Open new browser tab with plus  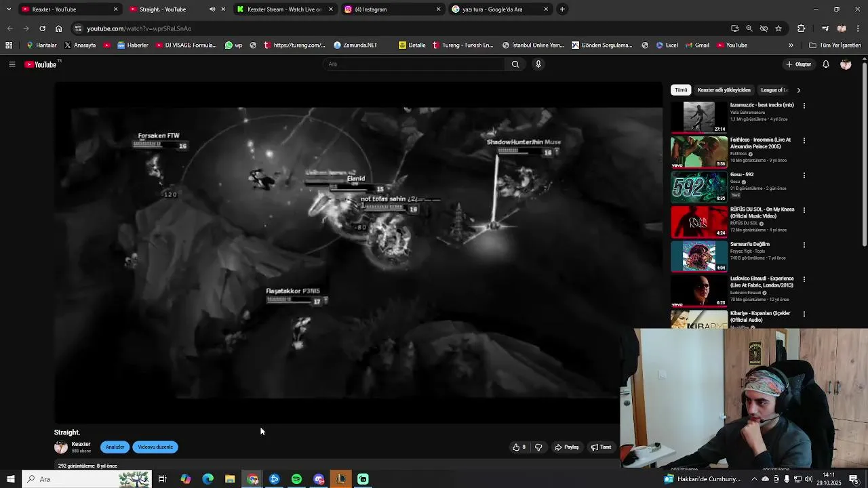(562, 9)
